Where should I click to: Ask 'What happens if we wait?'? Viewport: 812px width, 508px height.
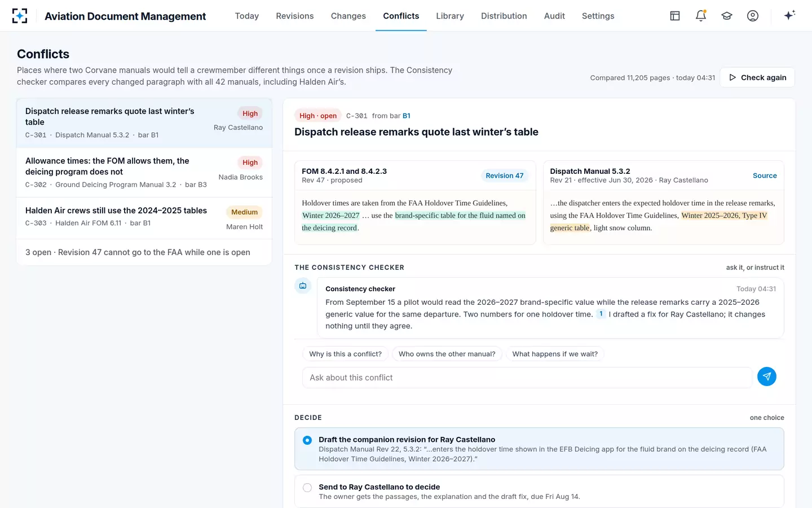pyautogui.click(x=555, y=354)
